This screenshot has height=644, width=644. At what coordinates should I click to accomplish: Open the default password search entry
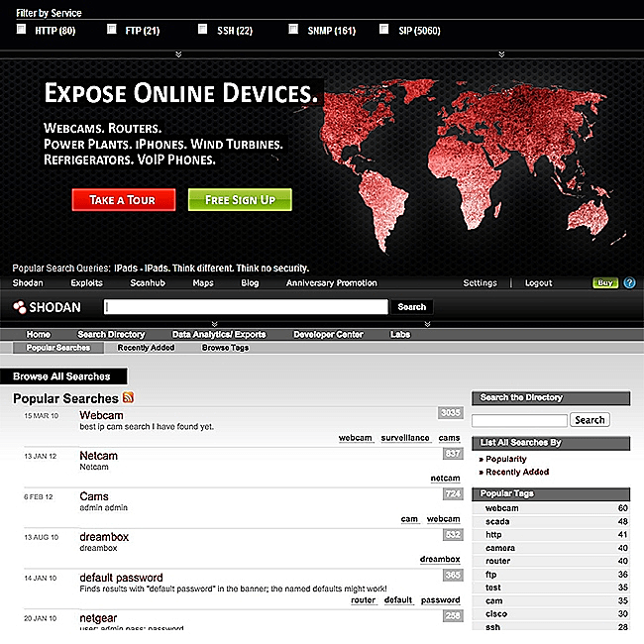[x=121, y=578]
